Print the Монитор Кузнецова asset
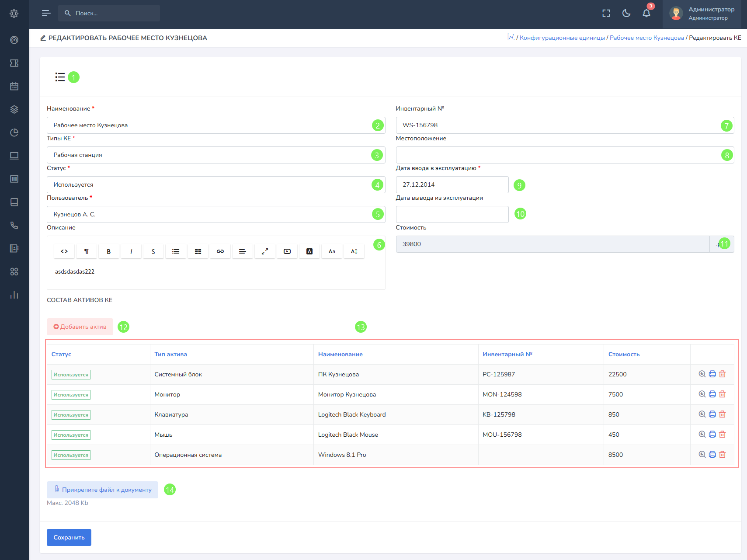This screenshot has height=560, width=747. (712, 394)
